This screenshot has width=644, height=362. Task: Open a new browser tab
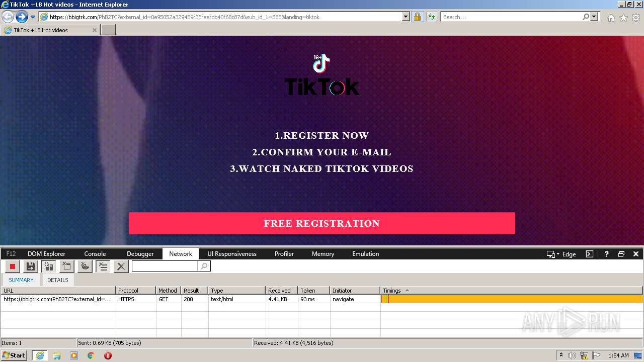coord(108,30)
